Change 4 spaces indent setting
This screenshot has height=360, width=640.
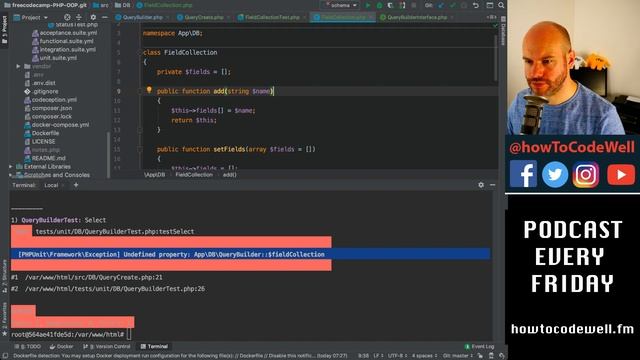[424, 356]
